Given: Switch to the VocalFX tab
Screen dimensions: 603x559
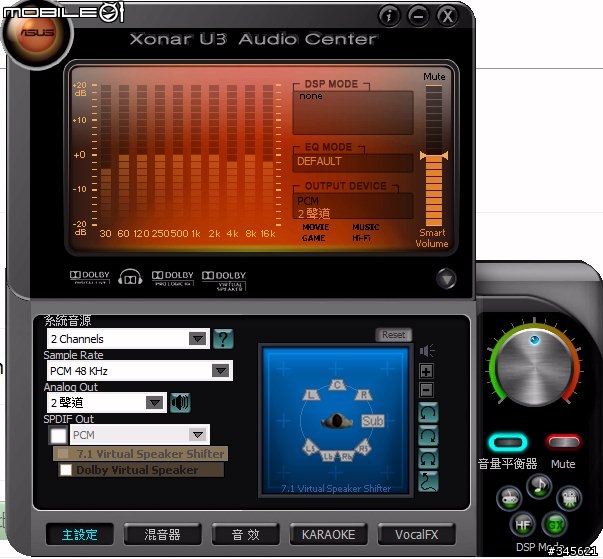Looking at the screenshot, I should (x=416, y=535).
